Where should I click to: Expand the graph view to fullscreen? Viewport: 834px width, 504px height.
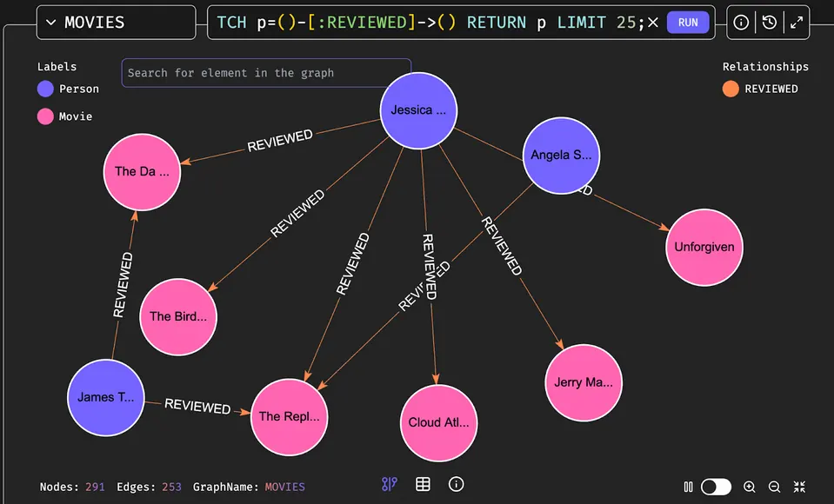[797, 23]
